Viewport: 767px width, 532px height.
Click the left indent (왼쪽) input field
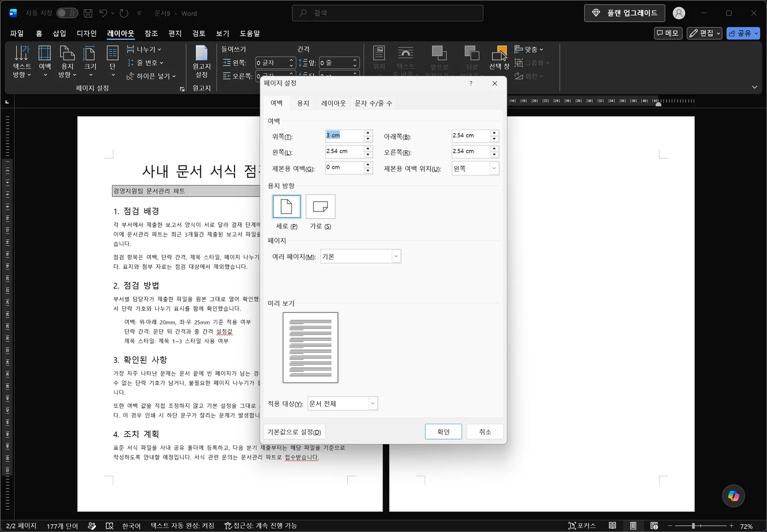coord(271,63)
